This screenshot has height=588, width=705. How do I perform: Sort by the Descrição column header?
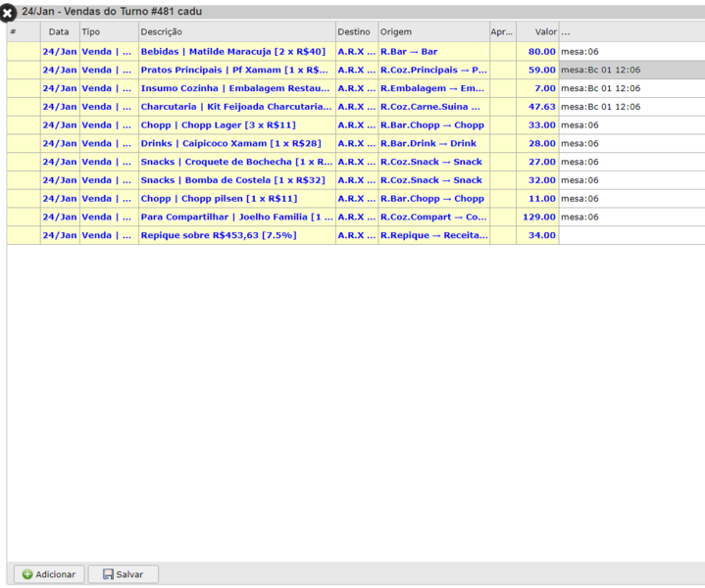pyautogui.click(x=237, y=32)
